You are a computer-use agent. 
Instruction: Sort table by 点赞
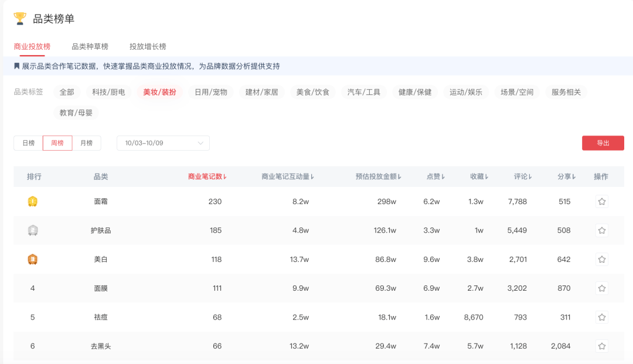click(x=435, y=176)
